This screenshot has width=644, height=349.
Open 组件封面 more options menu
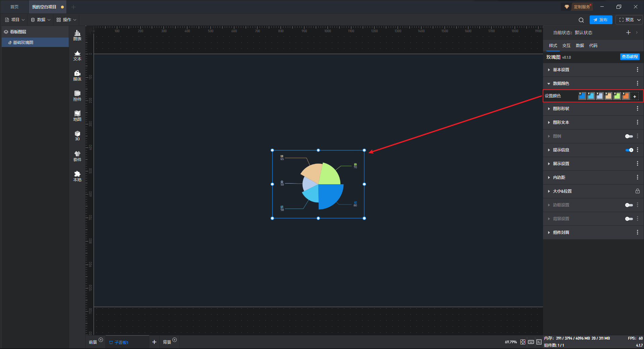pos(638,232)
